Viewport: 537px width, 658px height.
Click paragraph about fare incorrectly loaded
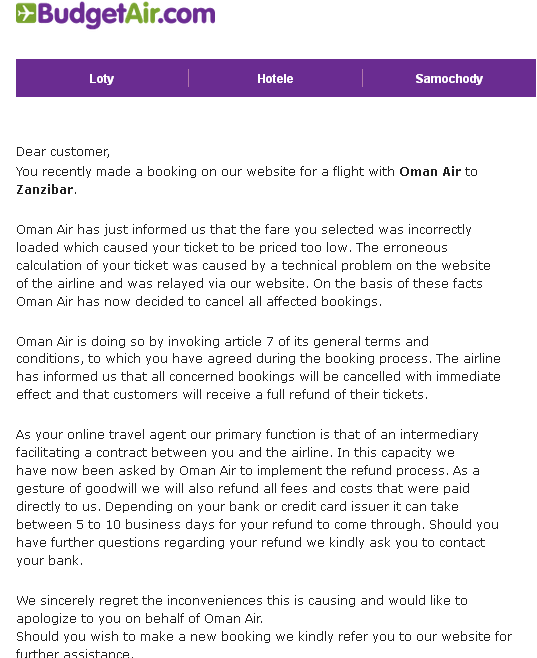(x=253, y=265)
